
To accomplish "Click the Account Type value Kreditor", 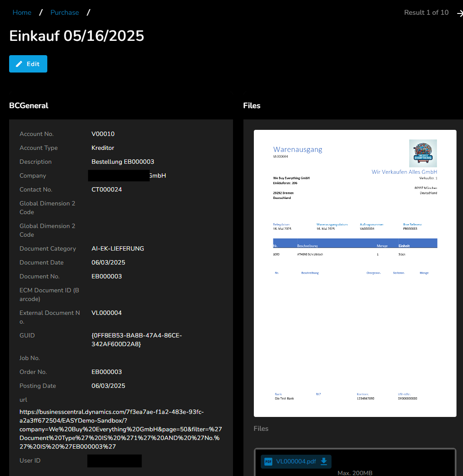I will [x=103, y=148].
